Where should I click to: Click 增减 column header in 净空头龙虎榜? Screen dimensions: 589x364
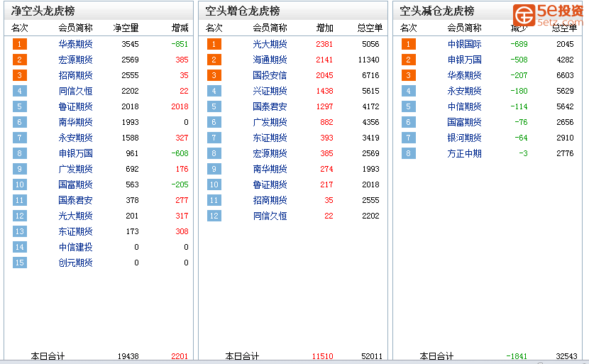coord(180,28)
